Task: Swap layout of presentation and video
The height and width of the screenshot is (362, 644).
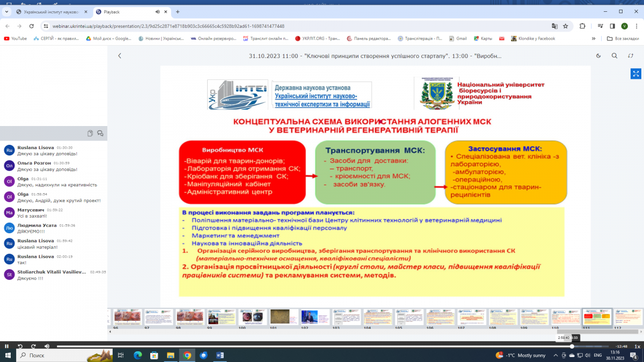Action: point(631,56)
